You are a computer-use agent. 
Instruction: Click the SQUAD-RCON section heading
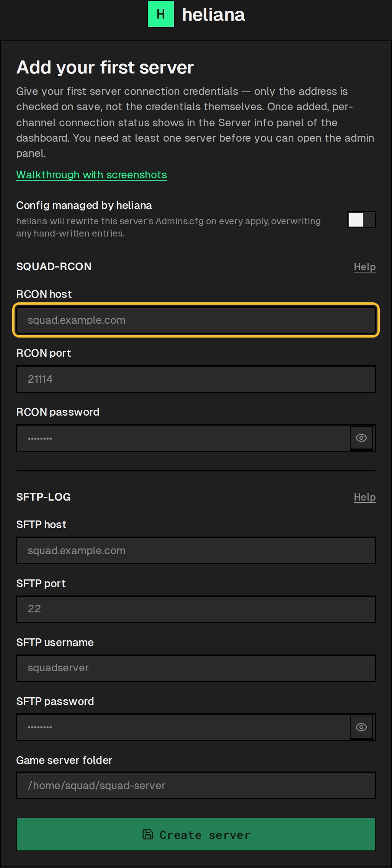pyautogui.click(x=54, y=266)
